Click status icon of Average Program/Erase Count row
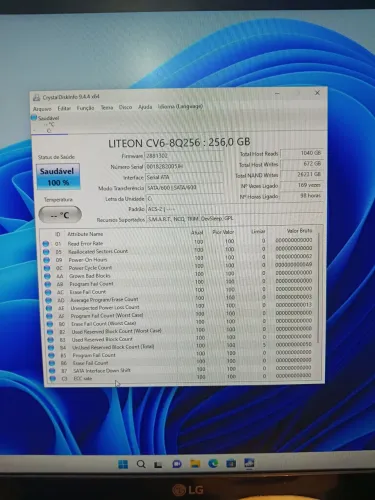The image size is (375, 500). click(x=49, y=300)
